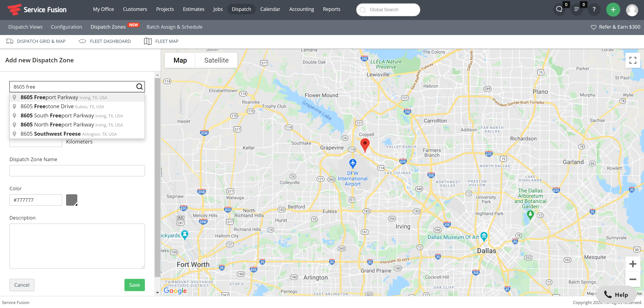Click the color hex value field
The image size is (644, 308).
coord(36,200)
